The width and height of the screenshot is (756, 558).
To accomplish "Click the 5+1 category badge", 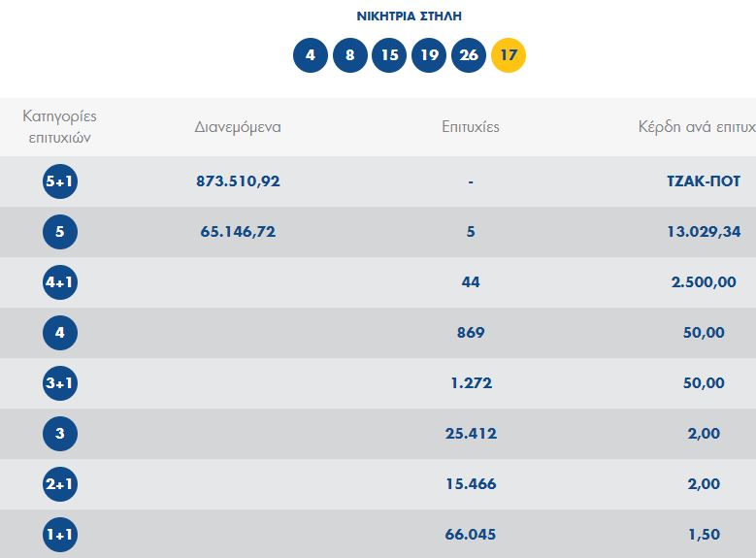I will (x=59, y=181).
